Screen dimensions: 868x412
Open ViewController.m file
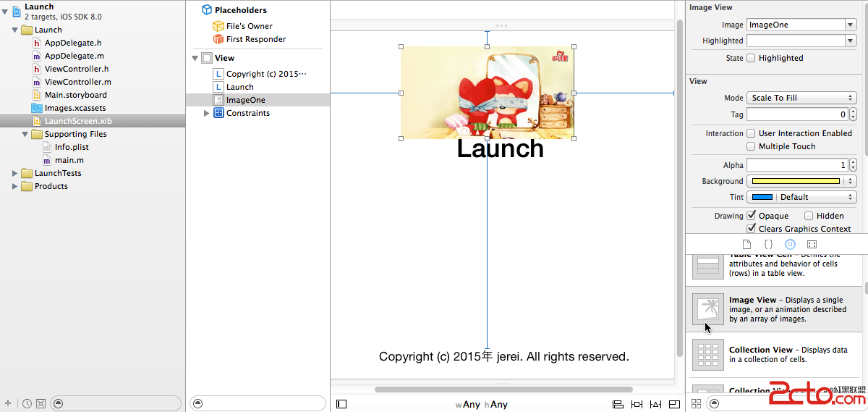coord(78,82)
